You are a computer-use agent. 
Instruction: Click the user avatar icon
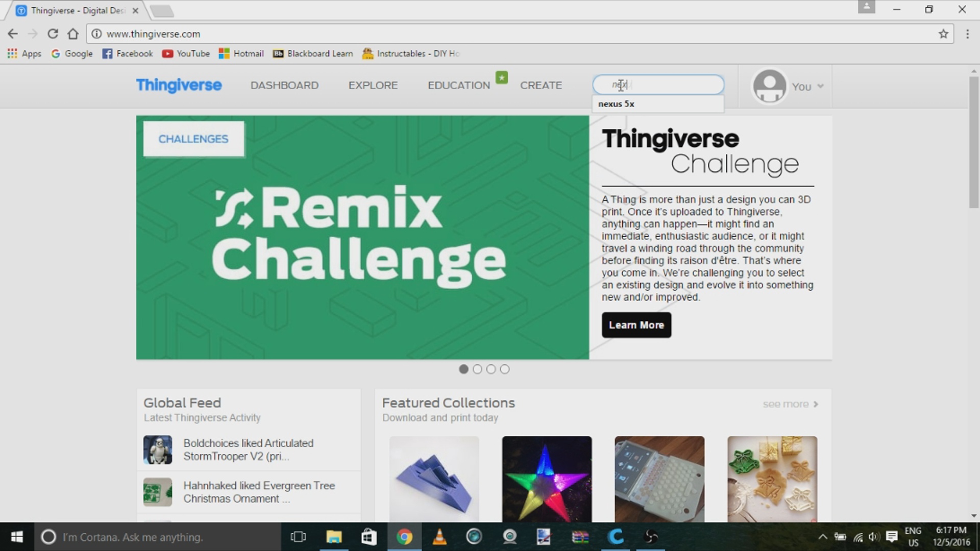769,86
